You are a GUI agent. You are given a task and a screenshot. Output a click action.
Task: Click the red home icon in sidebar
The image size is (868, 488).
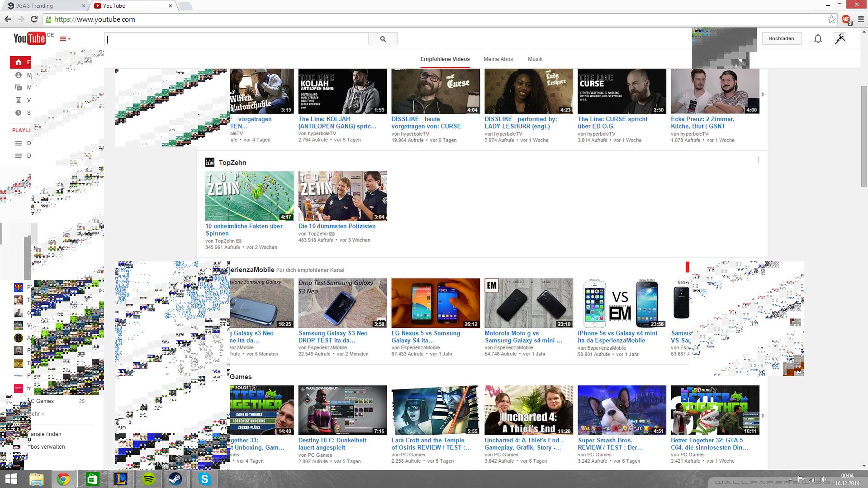pyautogui.click(x=18, y=62)
